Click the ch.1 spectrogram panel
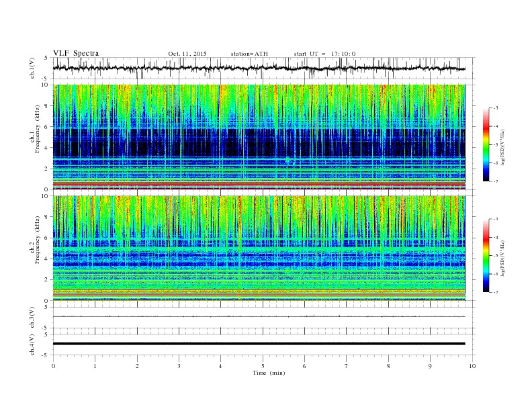Viewport: 532px width, 411px height. point(259,137)
